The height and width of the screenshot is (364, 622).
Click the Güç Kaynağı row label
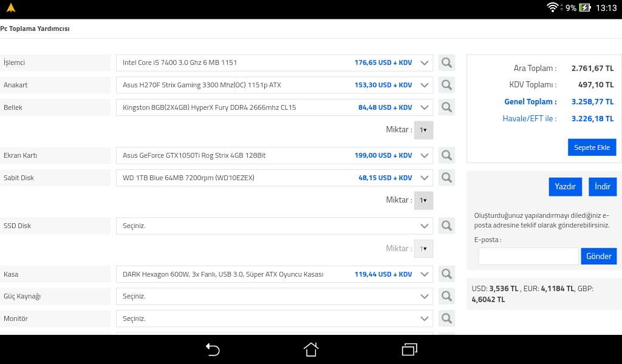point(22,296)
